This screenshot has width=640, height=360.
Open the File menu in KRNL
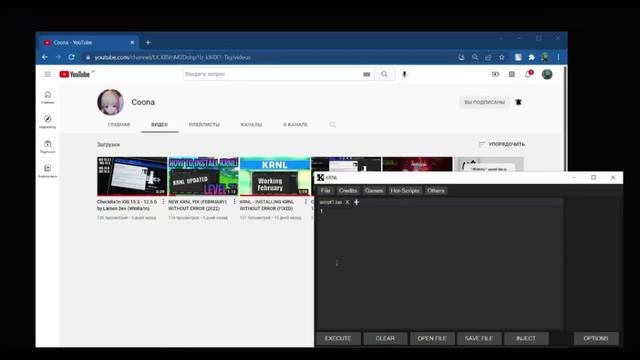[325, 191]
